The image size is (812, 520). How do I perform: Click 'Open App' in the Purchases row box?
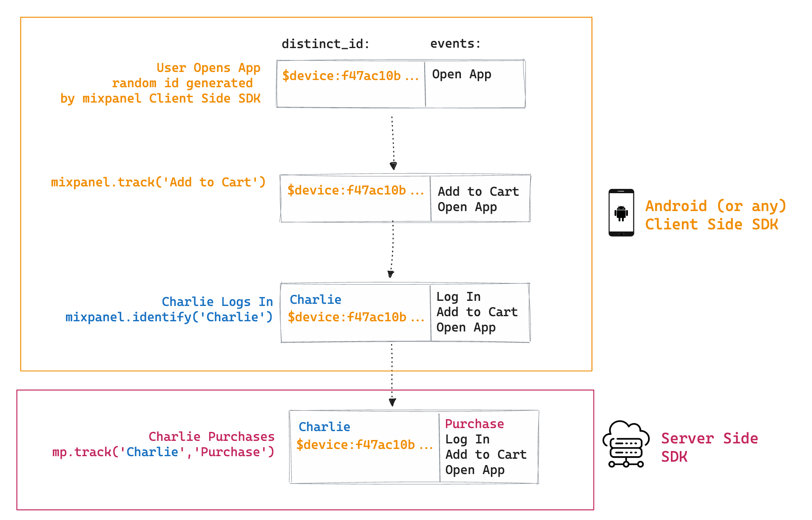point(475,470)
